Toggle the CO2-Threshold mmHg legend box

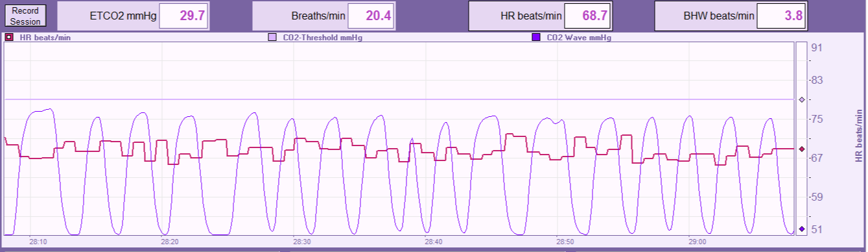click(272, 38)
